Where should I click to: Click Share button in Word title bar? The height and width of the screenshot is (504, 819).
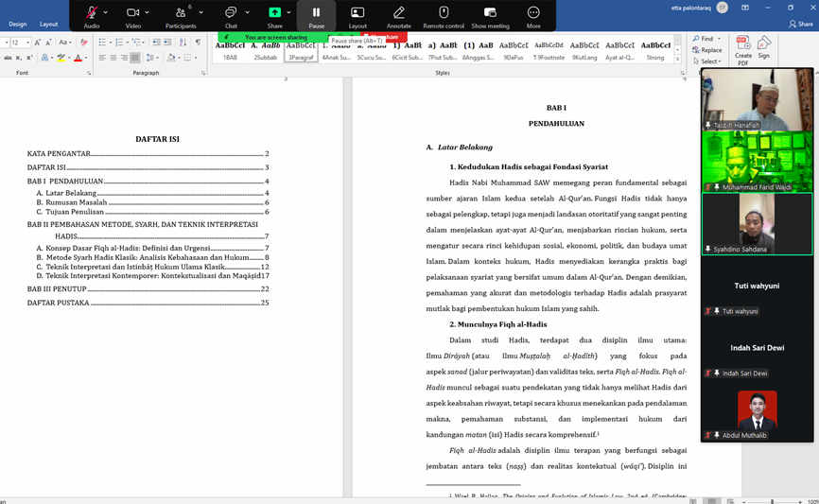click(x=801, y=24)
